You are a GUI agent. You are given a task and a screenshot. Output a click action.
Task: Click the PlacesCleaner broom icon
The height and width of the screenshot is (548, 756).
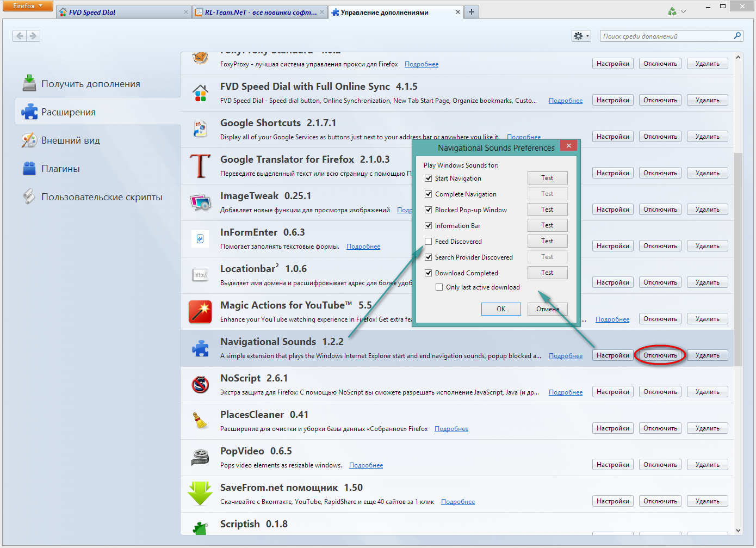pos(200,421)
